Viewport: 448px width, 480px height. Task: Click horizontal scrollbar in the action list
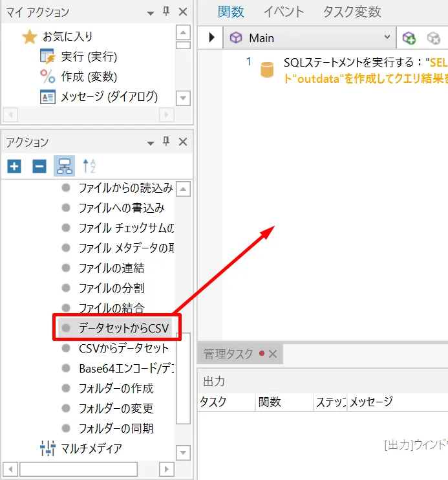click(78, 469)
